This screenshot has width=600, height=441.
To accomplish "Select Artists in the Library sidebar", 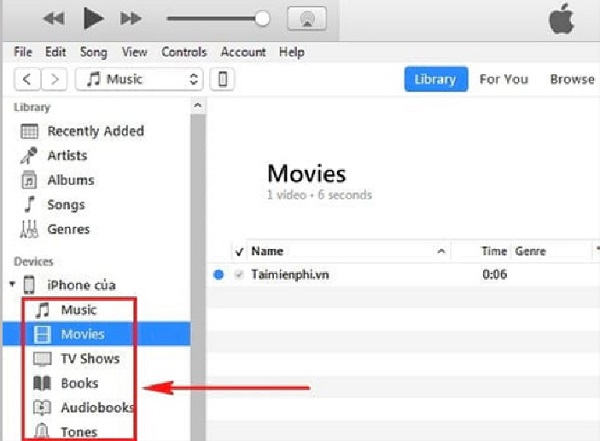I will pyautogui.click(x=67, y=155).
